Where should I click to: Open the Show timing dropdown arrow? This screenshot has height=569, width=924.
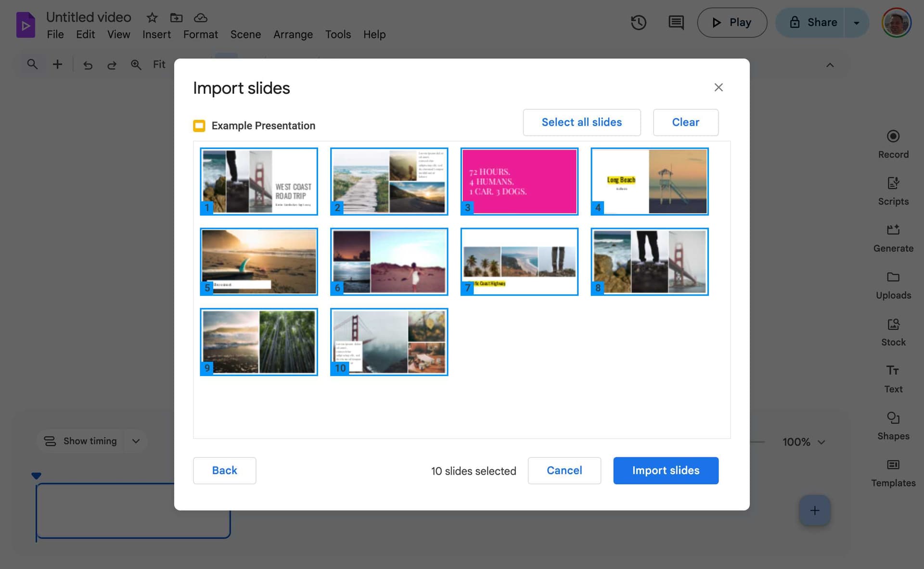[x=136, y=441]
